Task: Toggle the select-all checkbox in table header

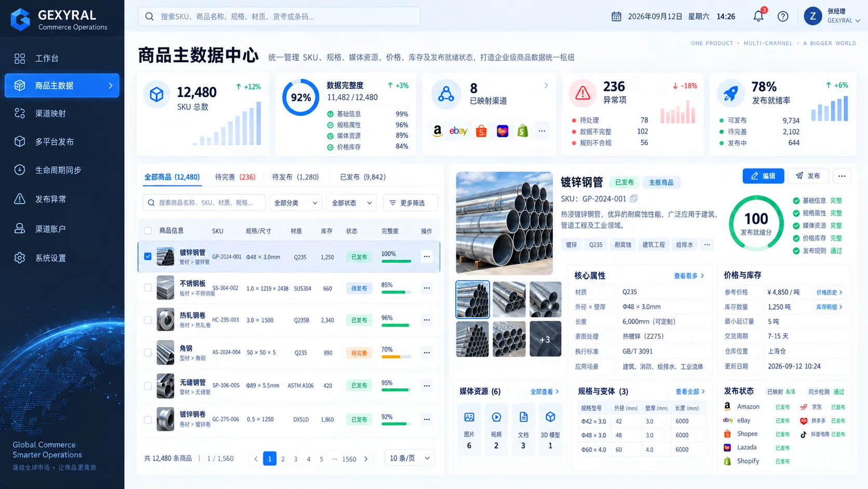Action: [x=148, y=231]
